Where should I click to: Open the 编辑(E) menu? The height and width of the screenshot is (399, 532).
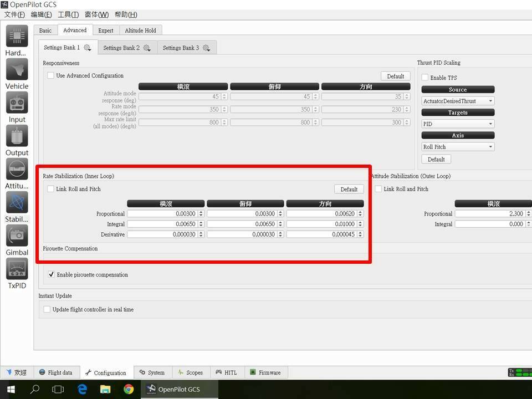pos(41,14)
